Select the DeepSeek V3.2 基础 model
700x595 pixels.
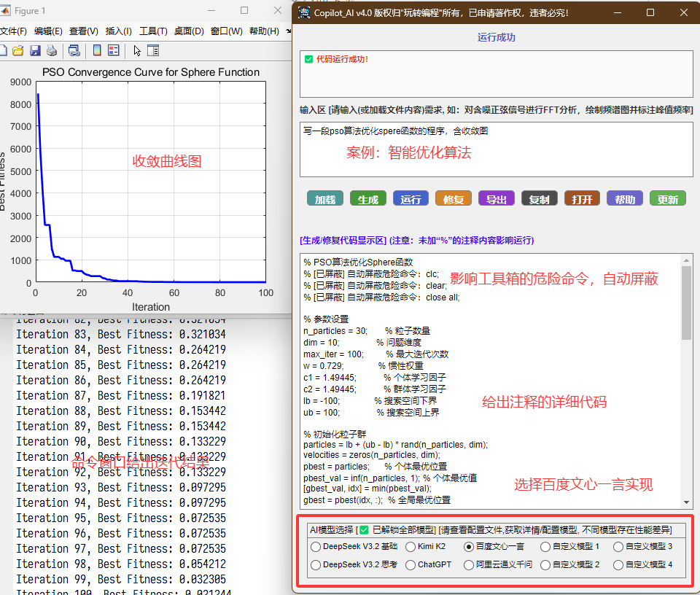click(316, 546)
